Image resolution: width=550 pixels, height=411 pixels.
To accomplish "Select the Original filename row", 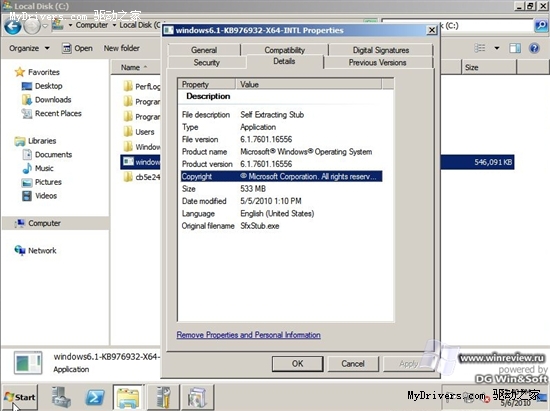I will (x=281, y=226).
